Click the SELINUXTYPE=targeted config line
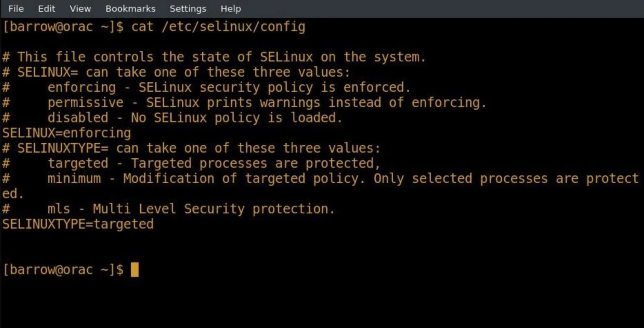The width and height of the screenshot is (644, 328). tap(78, 224)
